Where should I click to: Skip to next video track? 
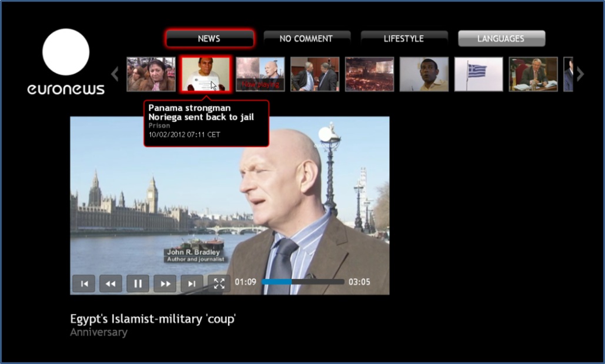point(192,283)
